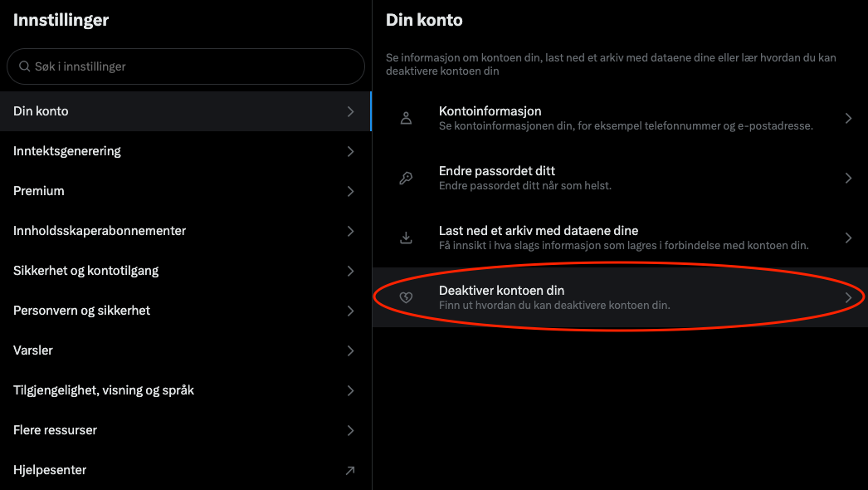Click the download arrow icon for data archive

point(406,238)
